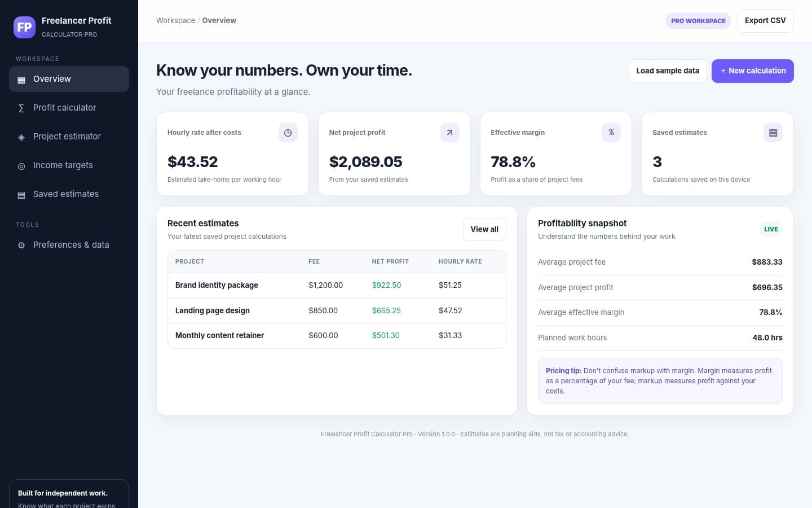The image size is (812, 508).
Task: Open Income targets from the sidebar
Action: point(69,165)
